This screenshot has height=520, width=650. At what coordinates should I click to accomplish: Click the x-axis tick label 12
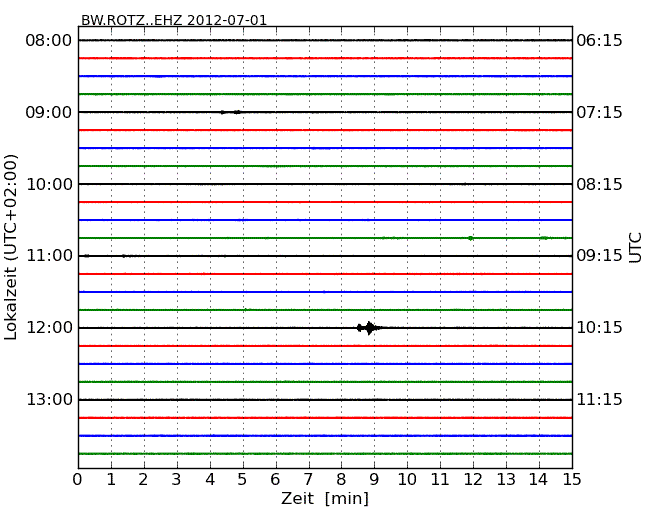coord(473,479)
